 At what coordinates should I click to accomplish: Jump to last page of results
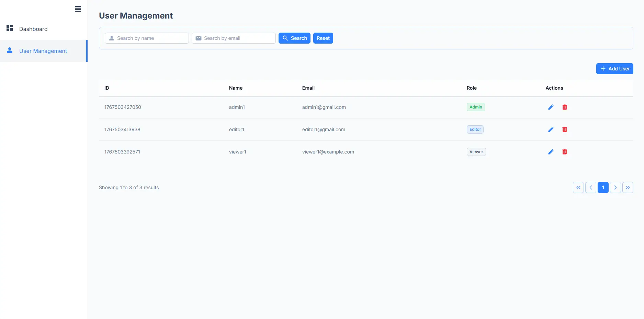[628, 187]
